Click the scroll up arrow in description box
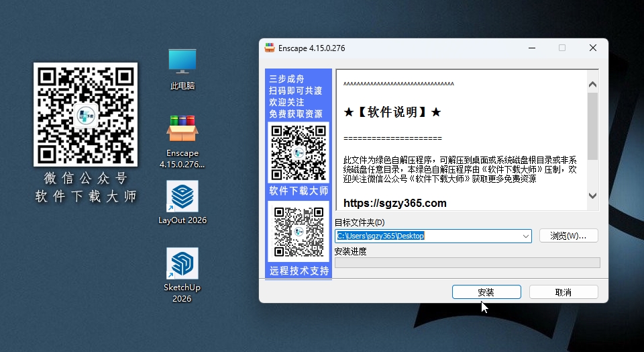 pyautogui.click(x=592, y=84)
